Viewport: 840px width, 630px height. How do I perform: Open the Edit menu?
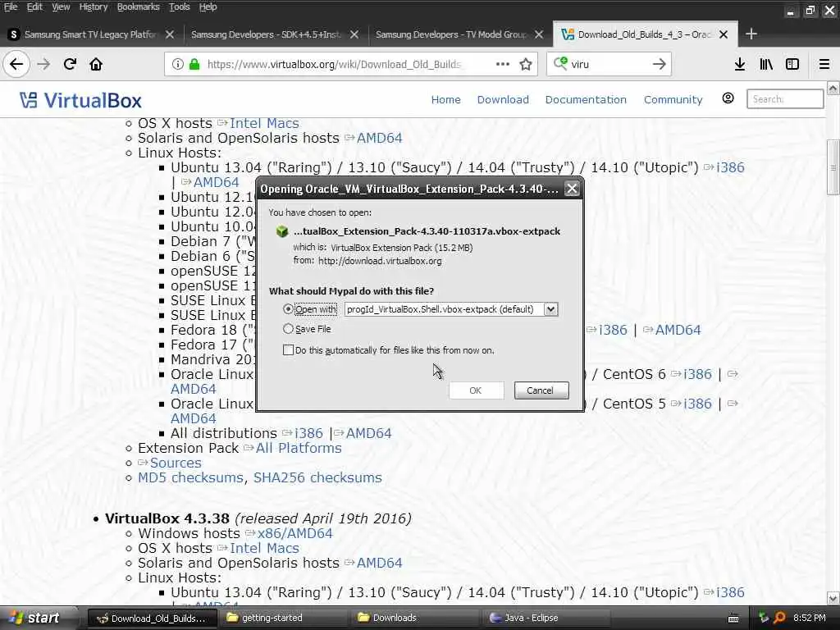[34, 7]
